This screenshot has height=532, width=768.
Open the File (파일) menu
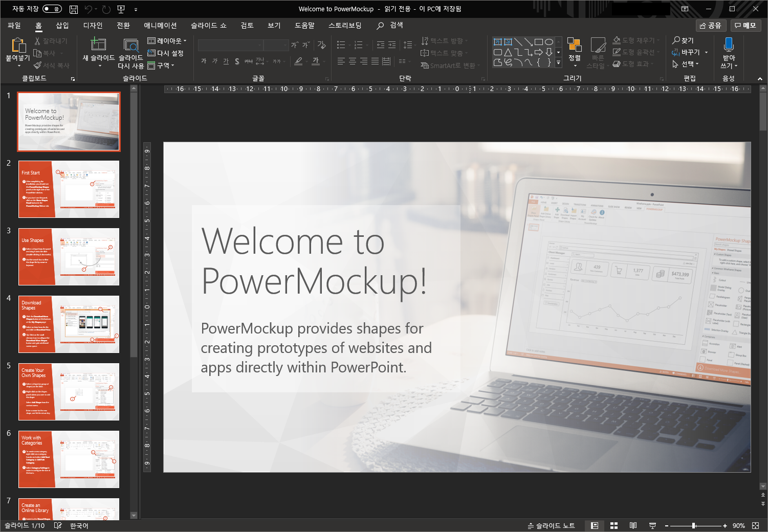pyautogui.click(x=14, y=25)
